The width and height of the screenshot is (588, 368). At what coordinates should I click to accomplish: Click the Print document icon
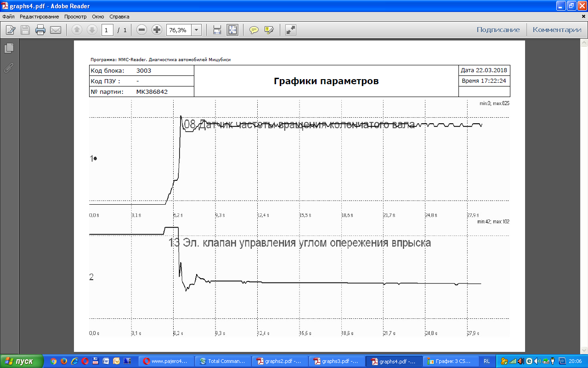tap(40, 30)
